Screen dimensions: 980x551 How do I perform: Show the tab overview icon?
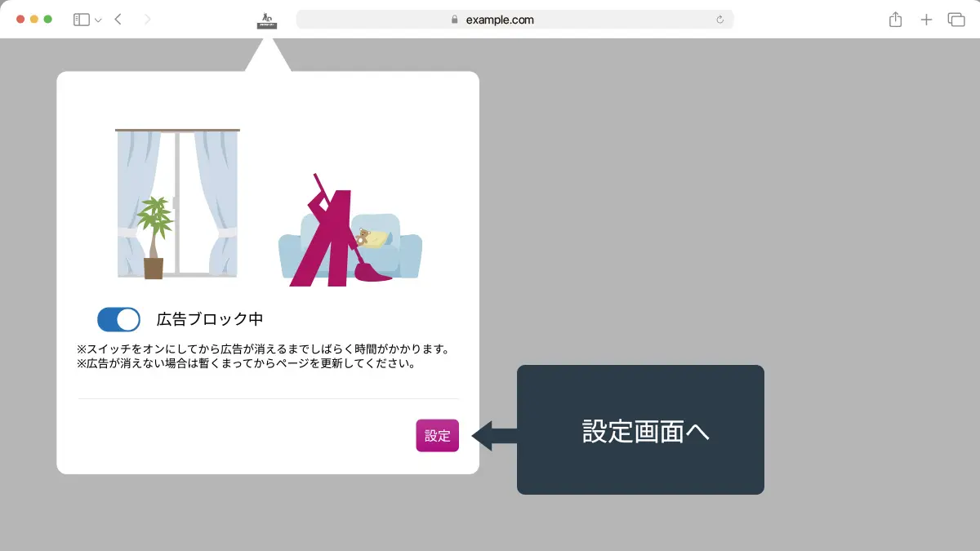(x=957, y=19)
